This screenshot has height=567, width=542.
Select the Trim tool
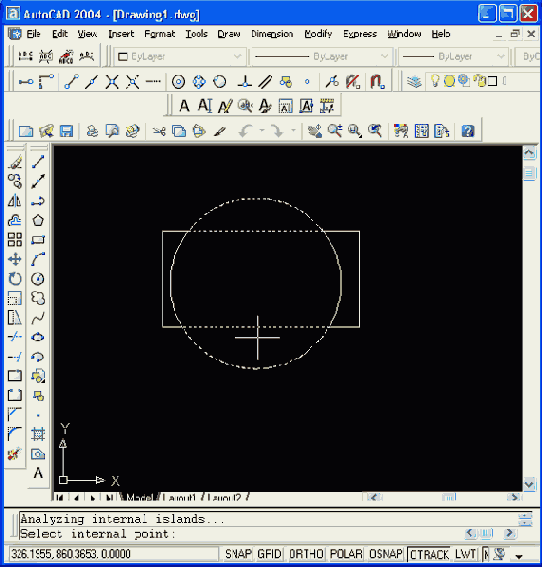tap(15, 337)
